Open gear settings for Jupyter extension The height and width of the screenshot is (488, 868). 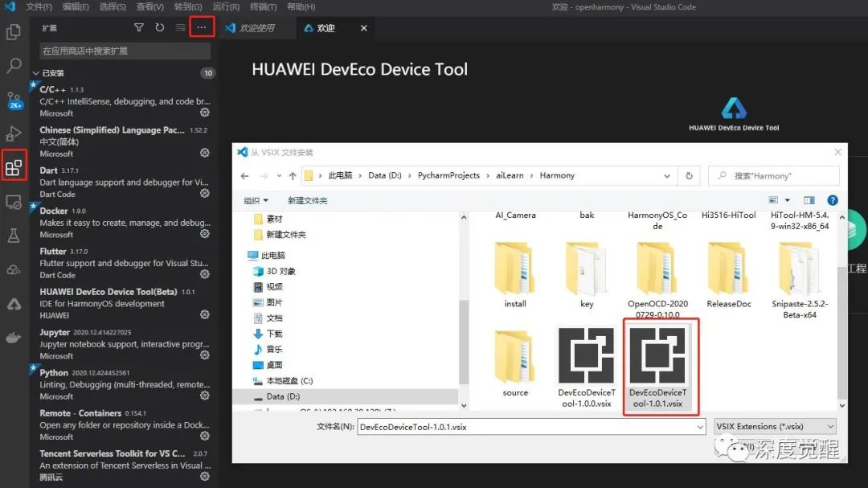coord(205,355)
